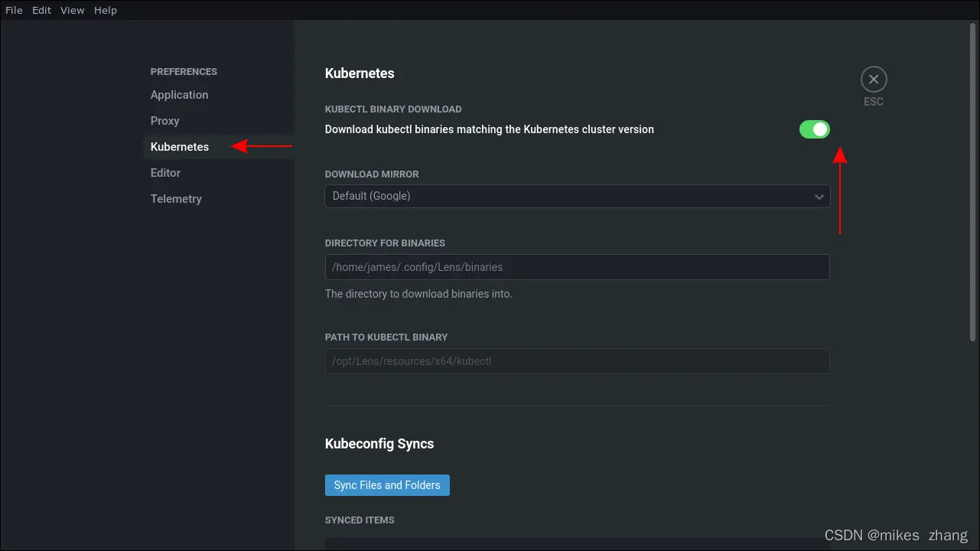
Task: Open the Edit menu
Action: pos(41,10)
